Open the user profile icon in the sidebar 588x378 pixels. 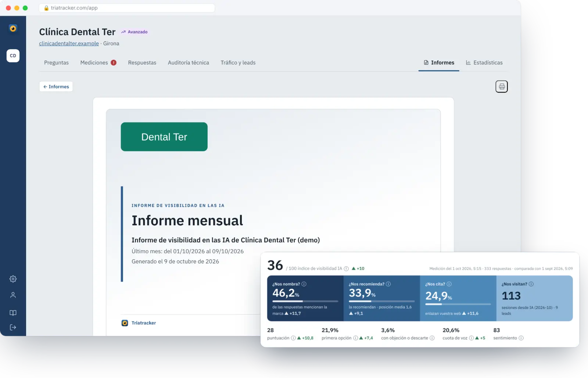(13, 295)
